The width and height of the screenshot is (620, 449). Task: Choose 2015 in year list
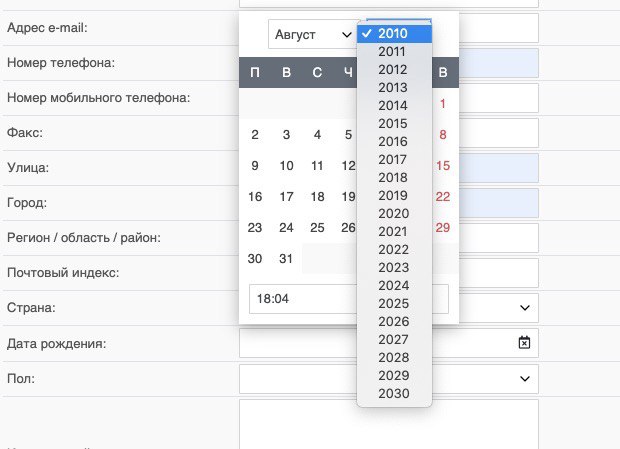[394, 123]
